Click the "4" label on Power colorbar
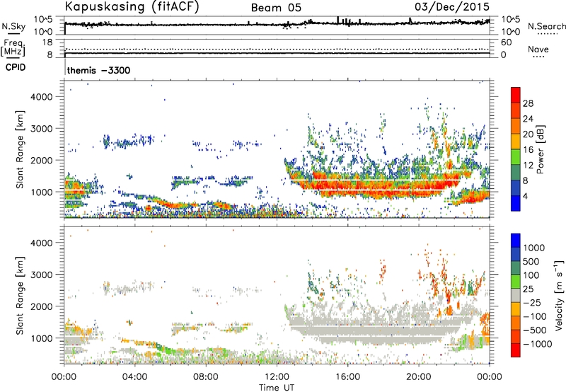Screen dimensions: 566x392 click(526, 197)
